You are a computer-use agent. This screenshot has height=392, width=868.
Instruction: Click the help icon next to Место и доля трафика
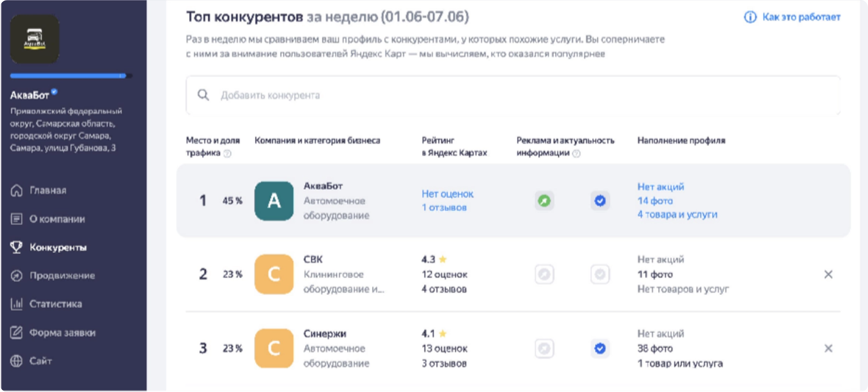[x=227, y=153]
